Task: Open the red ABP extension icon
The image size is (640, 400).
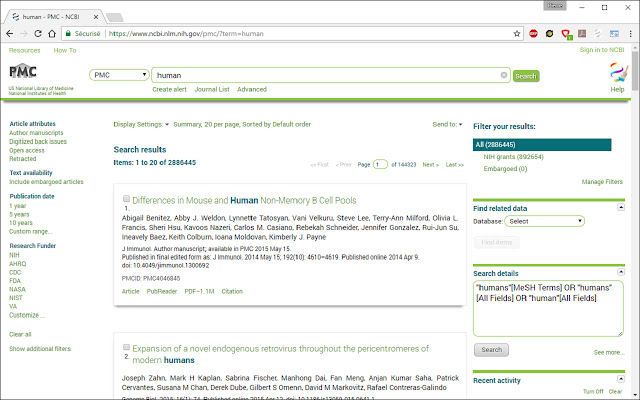Action: (x=533, y=34)
